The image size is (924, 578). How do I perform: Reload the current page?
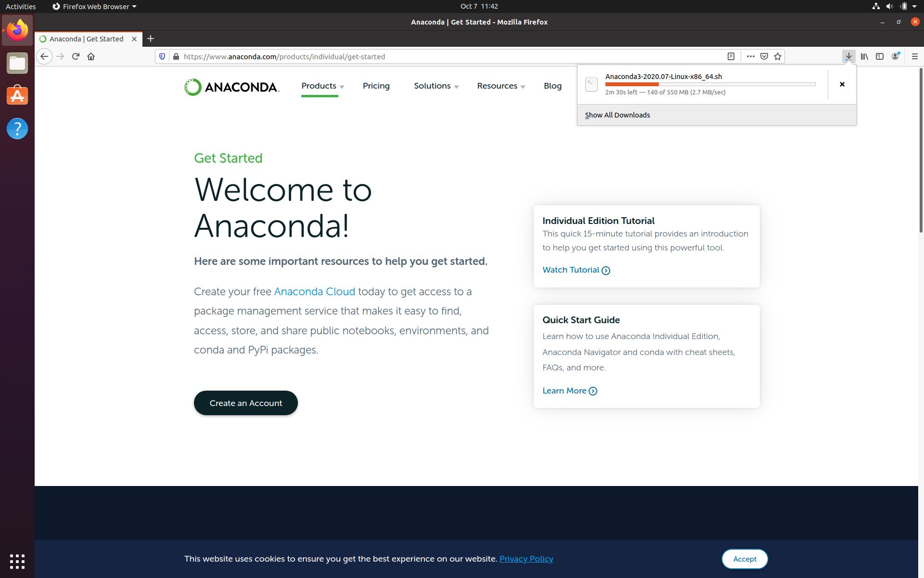76,56
